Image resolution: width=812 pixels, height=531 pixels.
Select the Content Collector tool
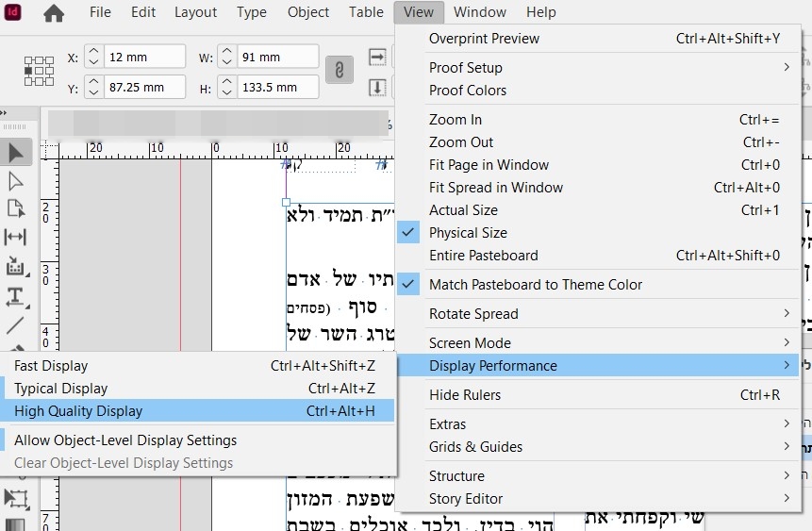point(15,266)
